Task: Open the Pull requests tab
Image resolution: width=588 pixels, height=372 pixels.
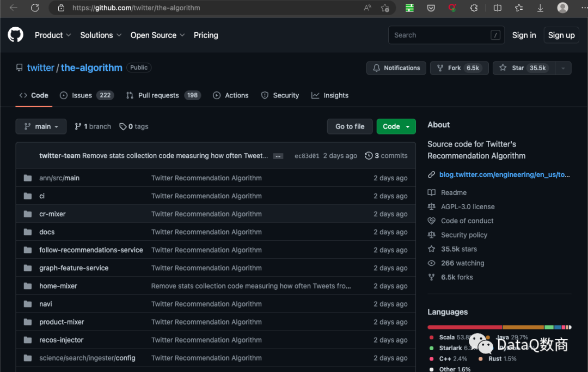Action: click(x=163, y=95)
